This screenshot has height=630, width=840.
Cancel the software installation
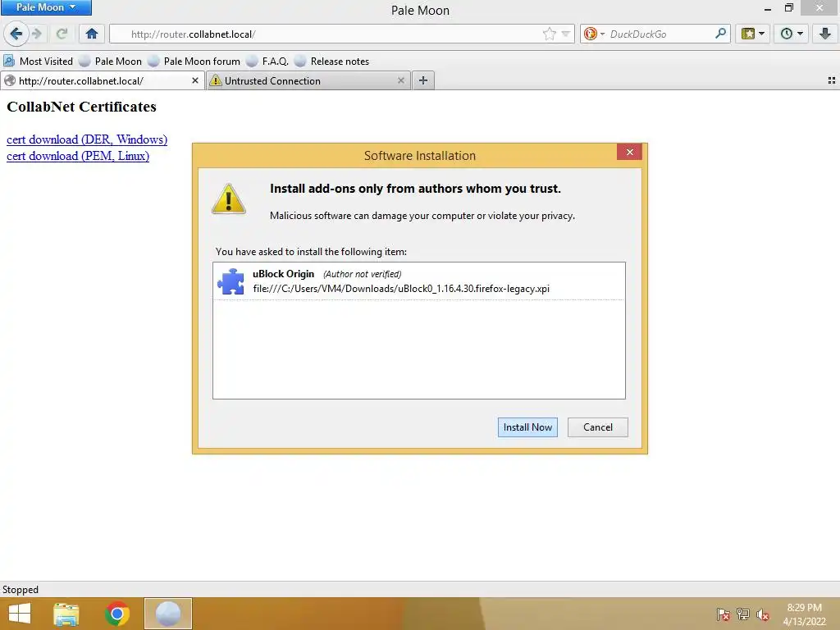coord(598,427)
